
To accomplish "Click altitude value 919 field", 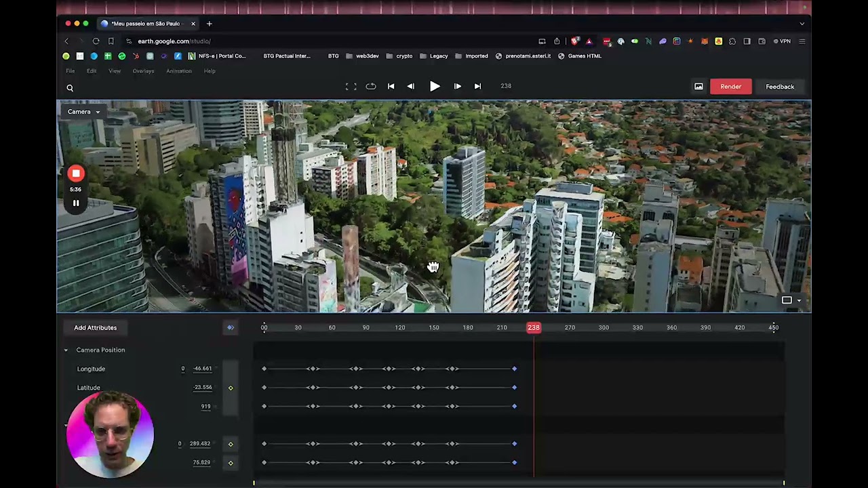I will (x=205, y=407).
